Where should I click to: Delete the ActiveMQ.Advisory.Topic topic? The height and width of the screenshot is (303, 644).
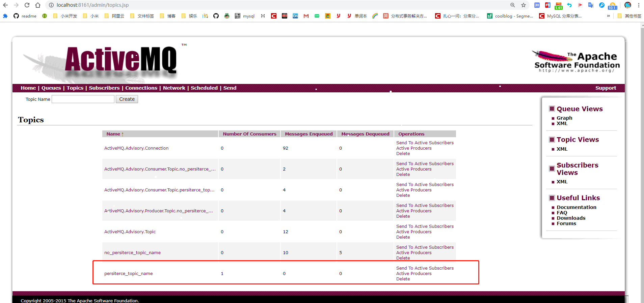click(403, 237)
